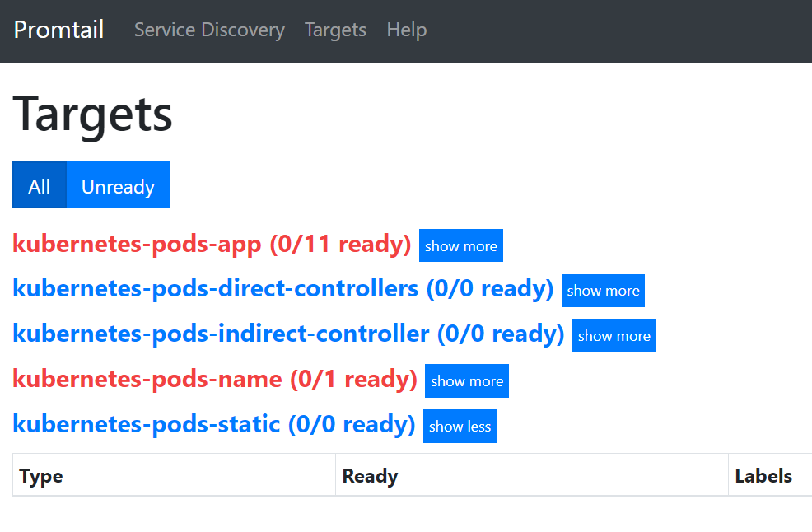Open kubernetes-pods-direct-controllers (0/0 ready) link
Screen dimensions: 812x532
(282, 288)
